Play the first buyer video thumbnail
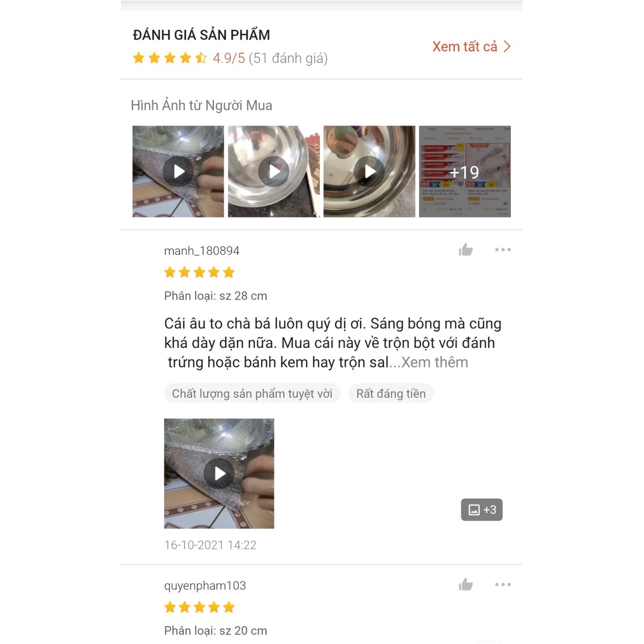Viewport: 644px width, 644px height. pyautogui.click(x=178, y=171)
